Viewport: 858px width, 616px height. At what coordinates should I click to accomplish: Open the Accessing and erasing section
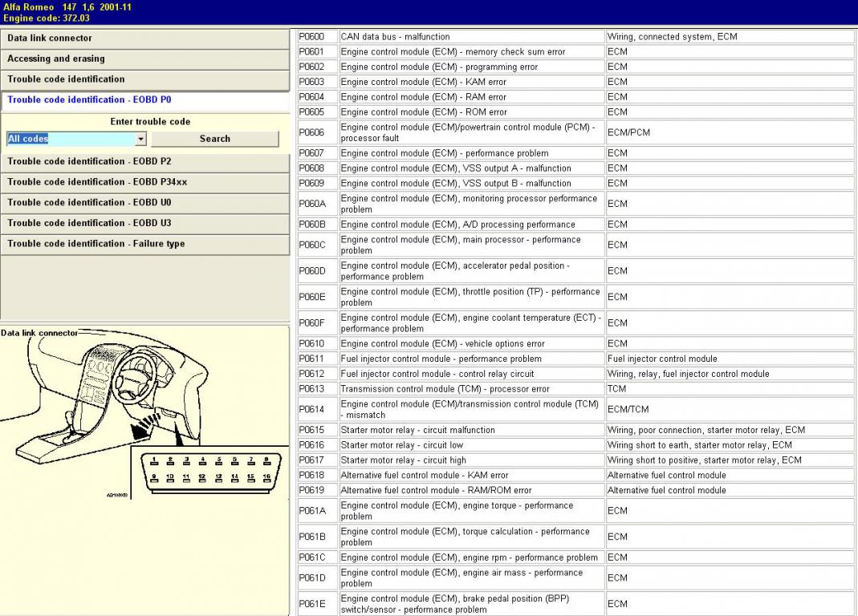[x=145, y=59]
